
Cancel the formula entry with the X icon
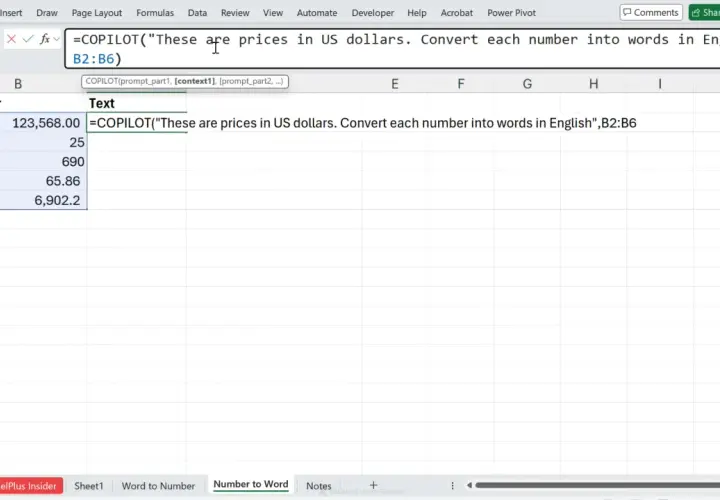click(11, 39)
